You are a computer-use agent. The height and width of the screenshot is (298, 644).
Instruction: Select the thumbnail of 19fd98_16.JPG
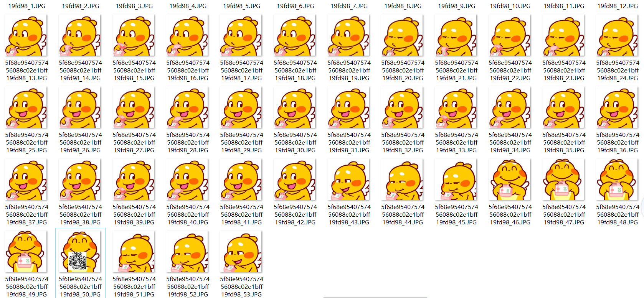click(187, 35)
